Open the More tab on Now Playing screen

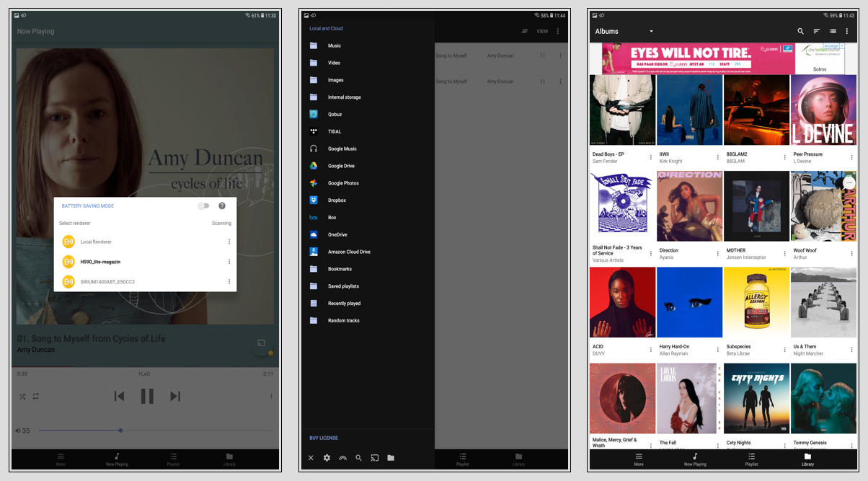[61, 459]
